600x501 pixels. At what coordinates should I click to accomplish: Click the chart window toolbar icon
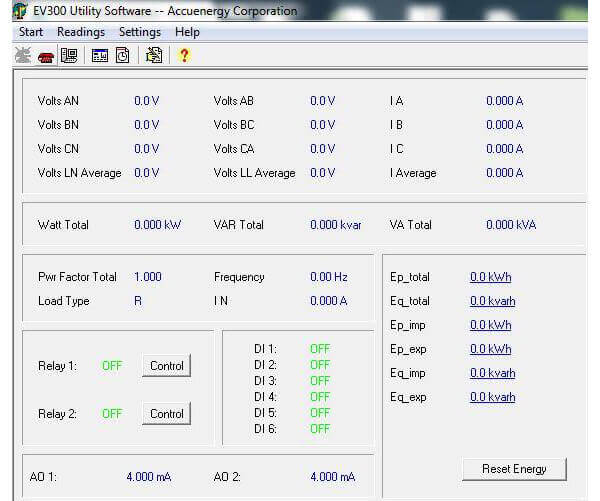coord(100,56)
